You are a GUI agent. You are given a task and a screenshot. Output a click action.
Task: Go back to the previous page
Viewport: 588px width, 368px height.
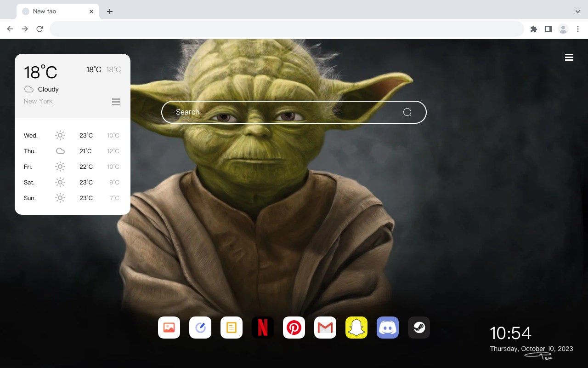point(10,29)
